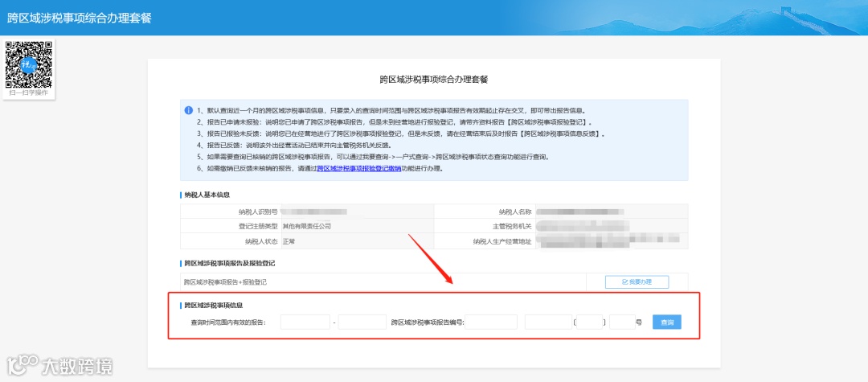868x382 pixels.
Task: Focus the first report number input box
Action: click(491, 322)
